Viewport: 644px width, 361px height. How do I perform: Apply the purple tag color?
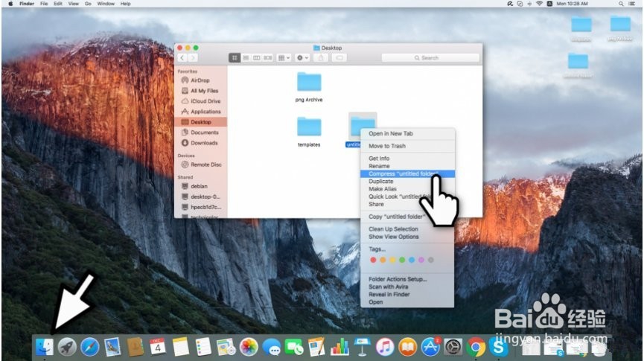[421, 260]
